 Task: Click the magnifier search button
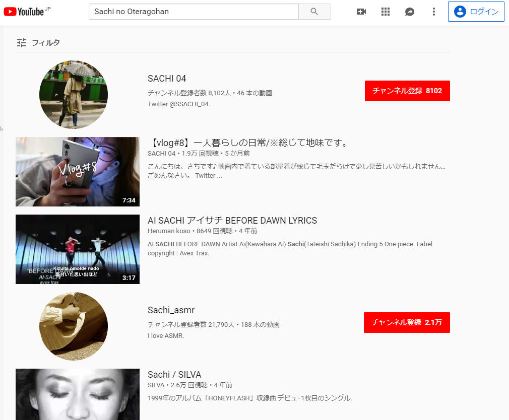(314, 12)
